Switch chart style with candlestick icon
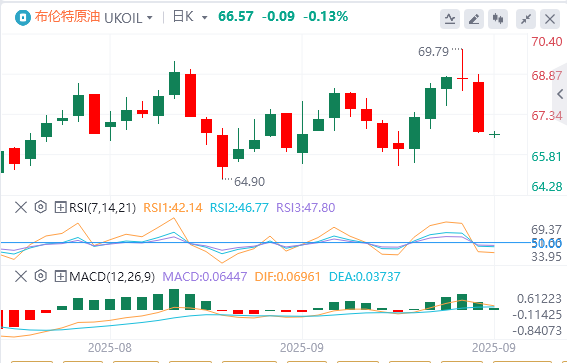567x363 pixels. tap(498, 19)
